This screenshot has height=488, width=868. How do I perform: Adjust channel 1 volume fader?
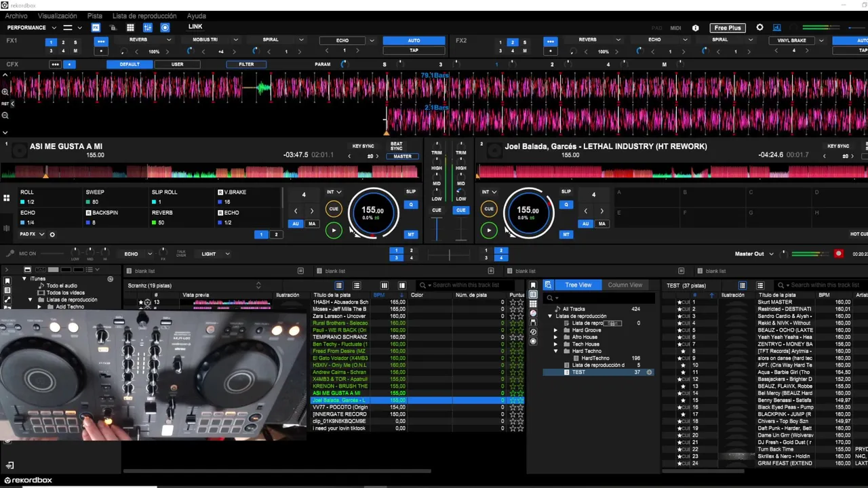point(437,228)
